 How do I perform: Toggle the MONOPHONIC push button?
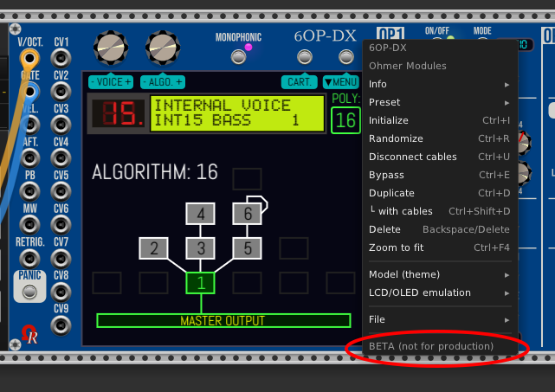pyautogui.click(x=238, y=57)
